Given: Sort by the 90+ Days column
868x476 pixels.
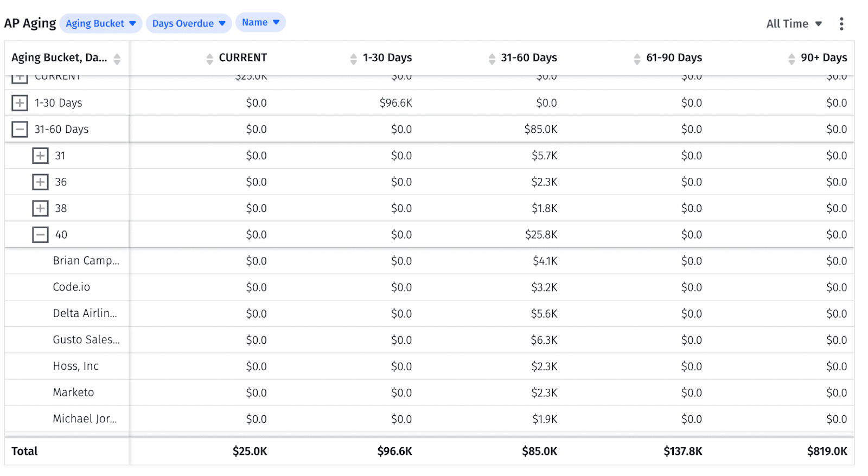Looking at the screenshot, I should (x=792, y=59).
